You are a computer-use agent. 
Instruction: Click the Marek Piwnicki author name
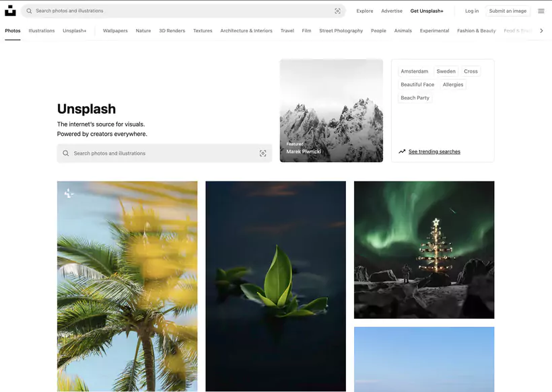pyautogui.click(x=304, y=151)
